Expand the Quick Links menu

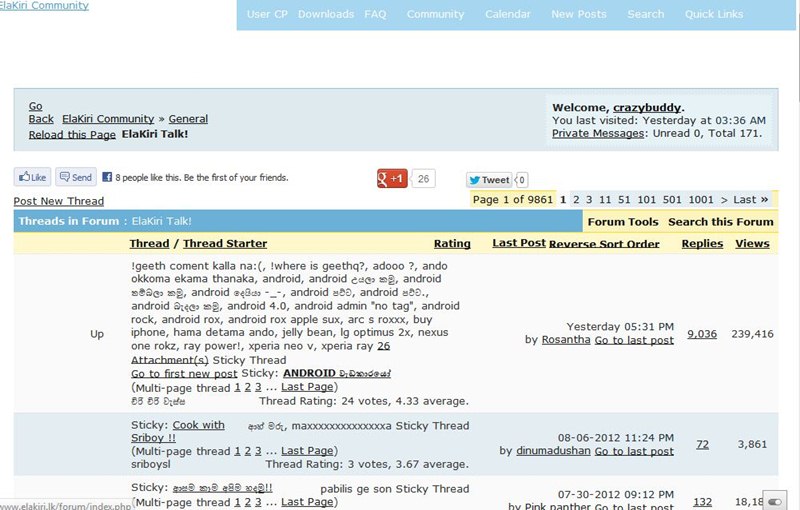pos(714,14)
